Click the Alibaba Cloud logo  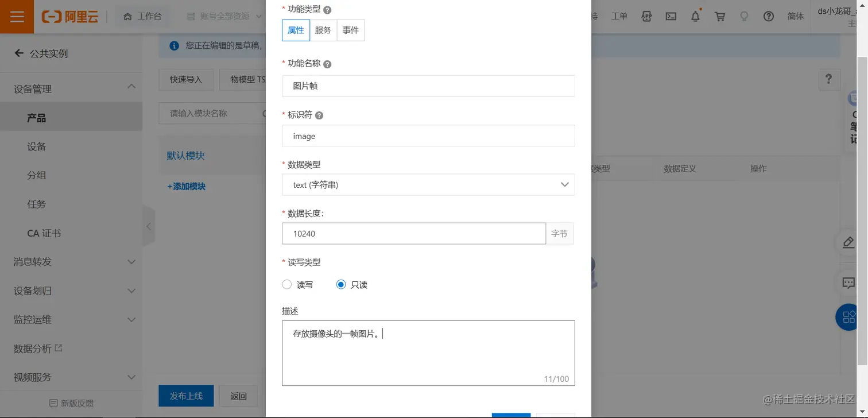(70, 17)
